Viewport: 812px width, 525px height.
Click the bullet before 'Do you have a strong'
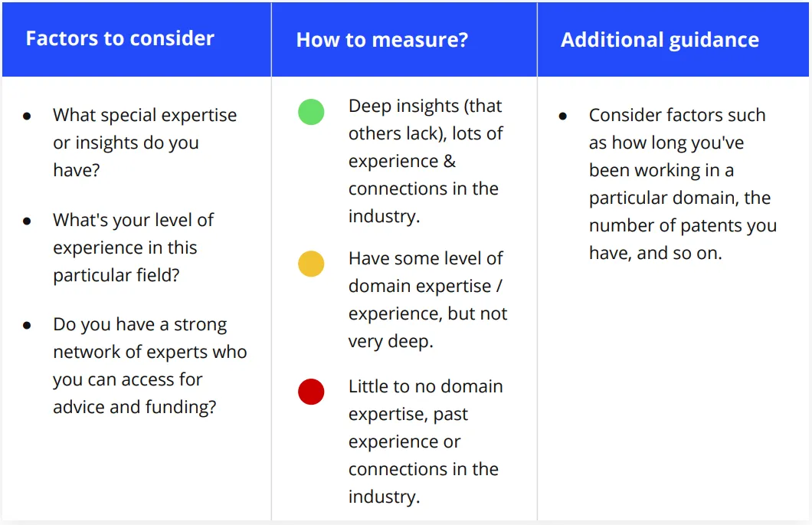pos(27,326)
